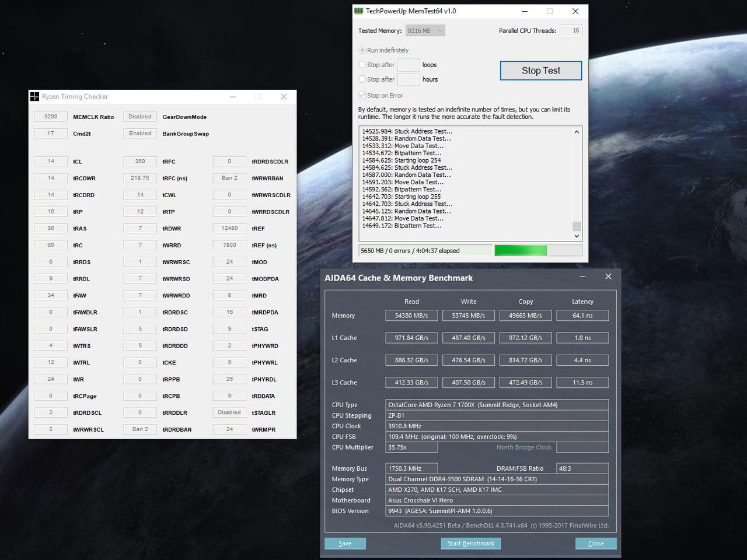The height and width of the screenshot is (560, 747).
Task: Click the loops count input field
Action: (408, 65)
